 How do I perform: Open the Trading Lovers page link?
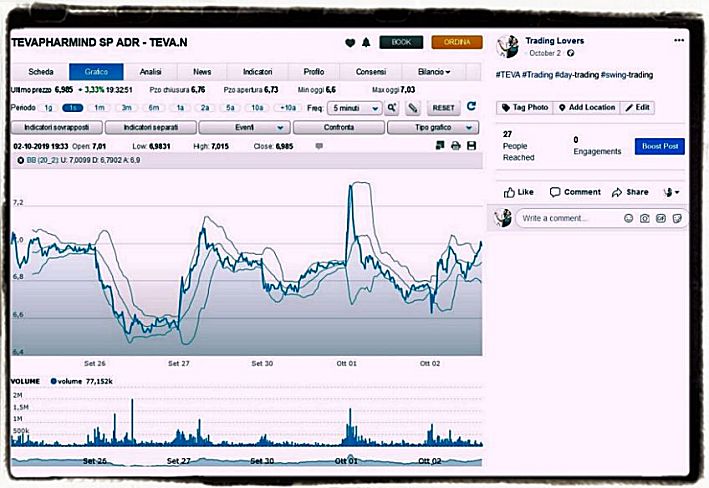tap(554, 41)
